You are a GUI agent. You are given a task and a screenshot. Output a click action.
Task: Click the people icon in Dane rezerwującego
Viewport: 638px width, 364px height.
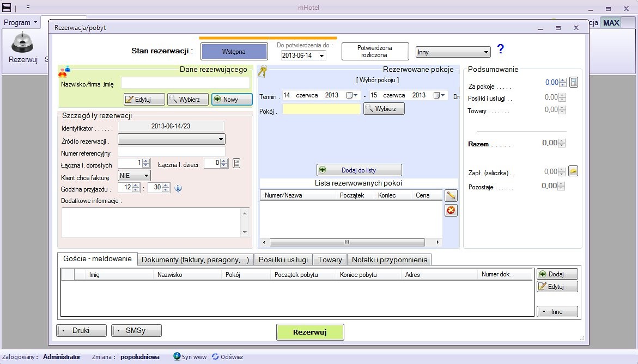pos(64,71)
